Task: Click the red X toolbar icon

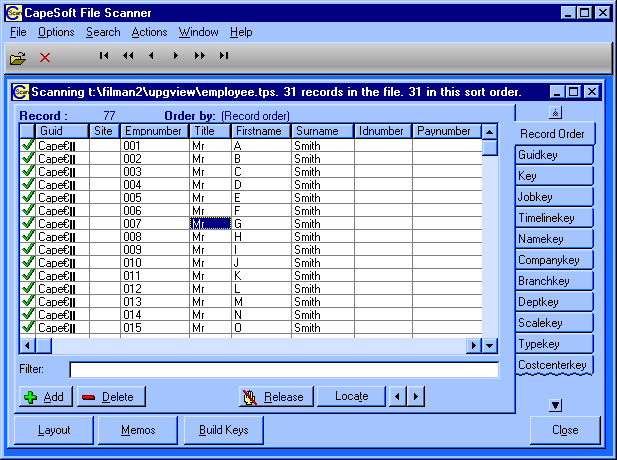Action: [x=45, y=58]
